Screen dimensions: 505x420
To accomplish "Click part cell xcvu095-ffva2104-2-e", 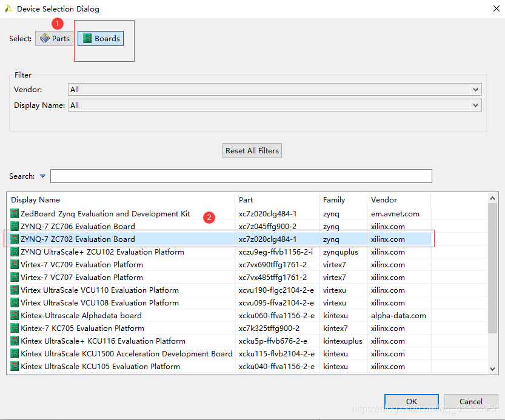I will (276, 302).
